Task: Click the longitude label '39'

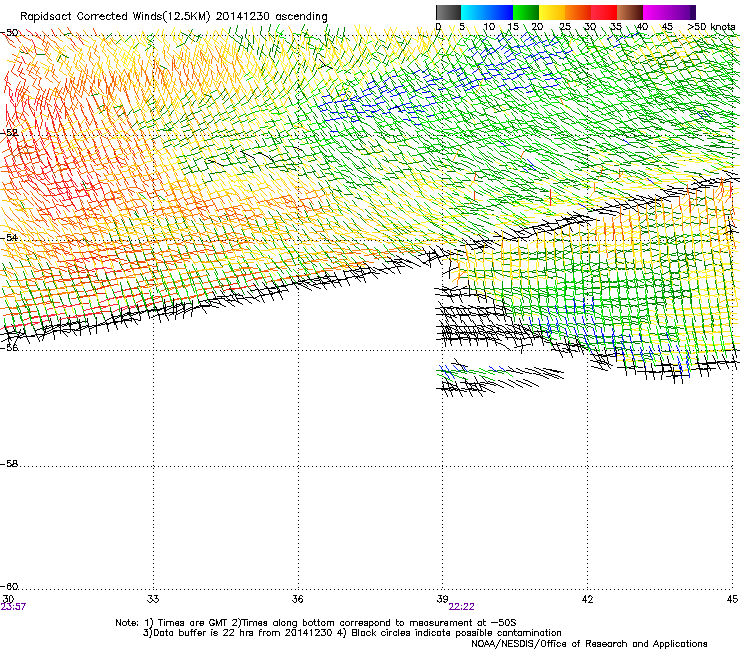Action: pyautogui.click(x=442, y=599)
